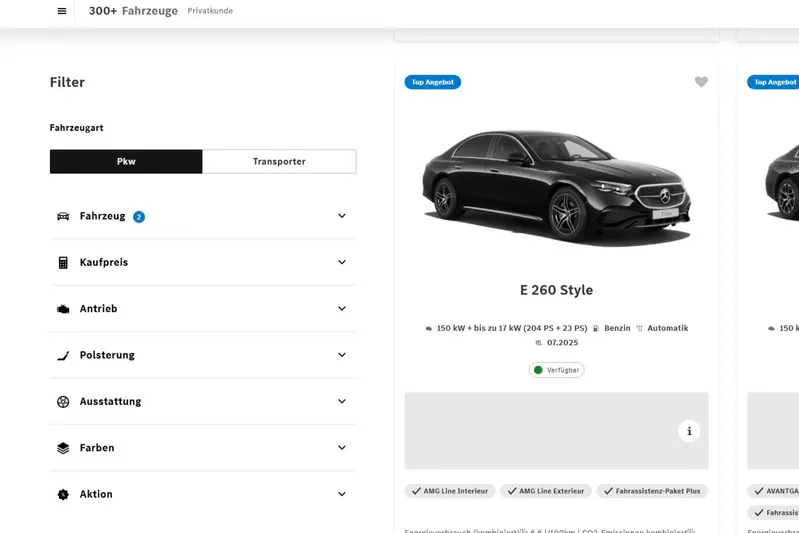Switch vehicle type to Transporter
Screen dimensions: 799x533
coord(279,162)
